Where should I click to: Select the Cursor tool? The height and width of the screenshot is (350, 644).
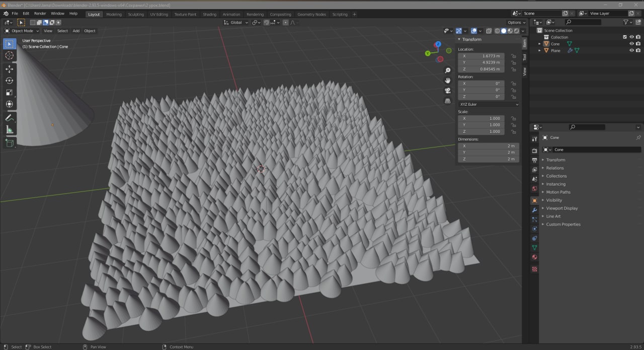(9, 55)
